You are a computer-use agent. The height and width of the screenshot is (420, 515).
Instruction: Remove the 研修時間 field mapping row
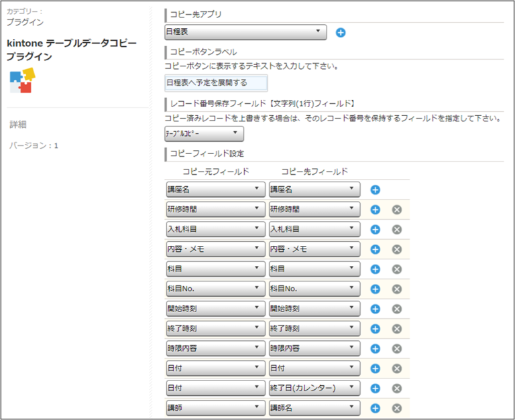coord(396,210)
